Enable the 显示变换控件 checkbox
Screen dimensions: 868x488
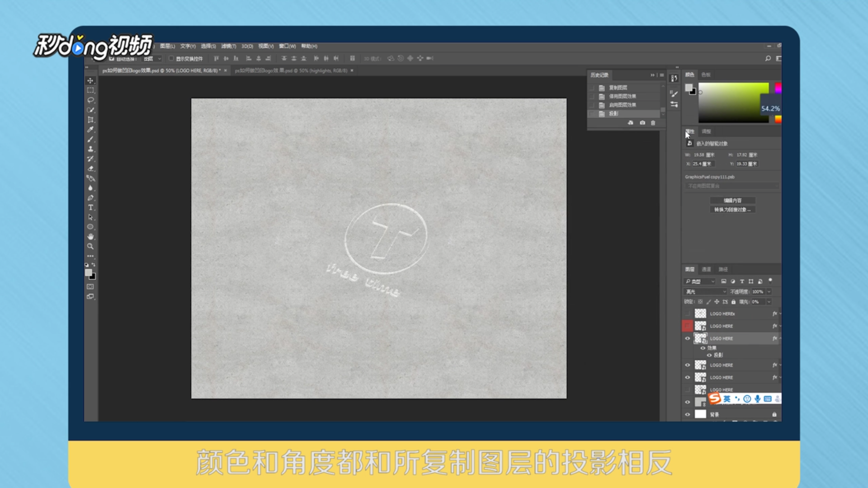[x=171, y=58]
